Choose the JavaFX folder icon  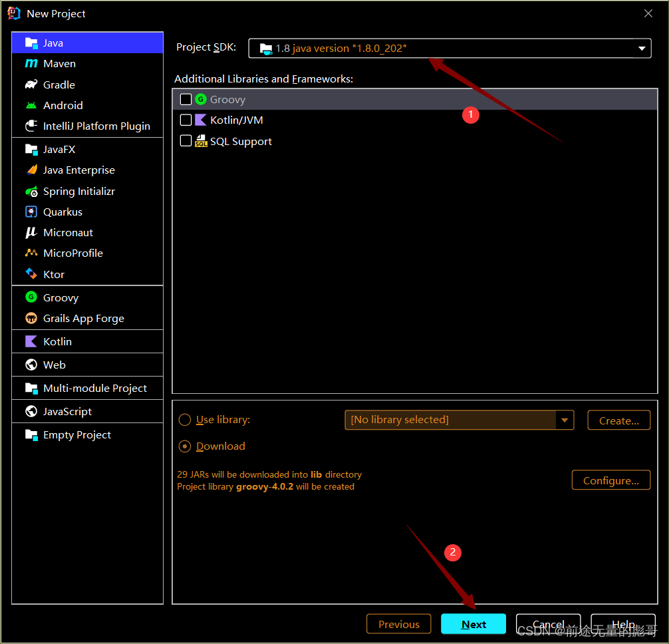click(x=31, y=150)
